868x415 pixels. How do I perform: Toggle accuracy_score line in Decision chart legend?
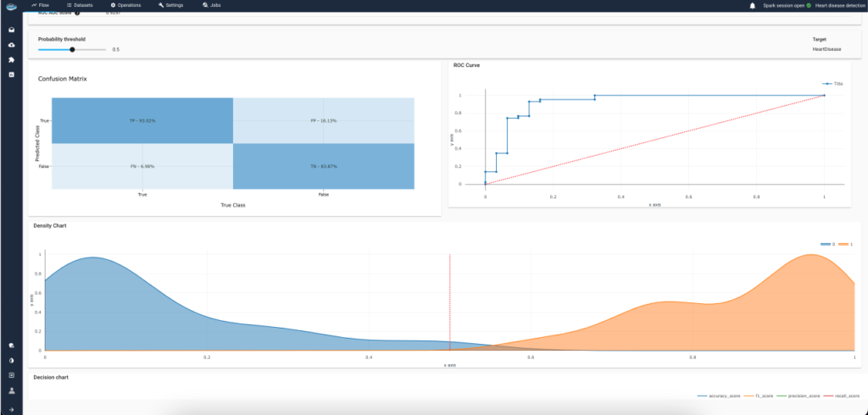click(717, 396)
